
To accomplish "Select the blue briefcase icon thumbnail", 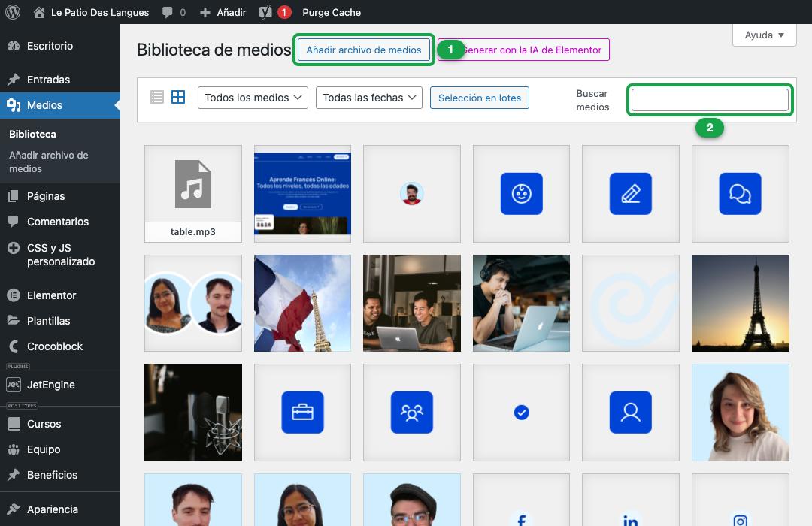I will (302, 412).
